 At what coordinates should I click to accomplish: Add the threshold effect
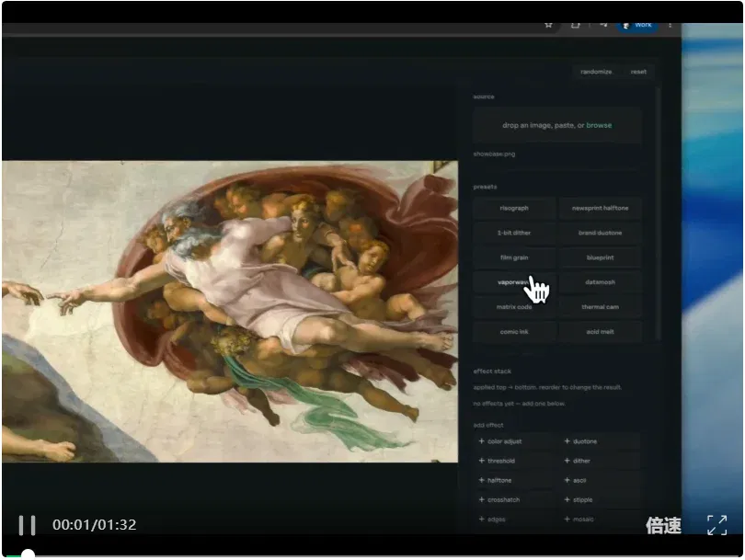514,461
